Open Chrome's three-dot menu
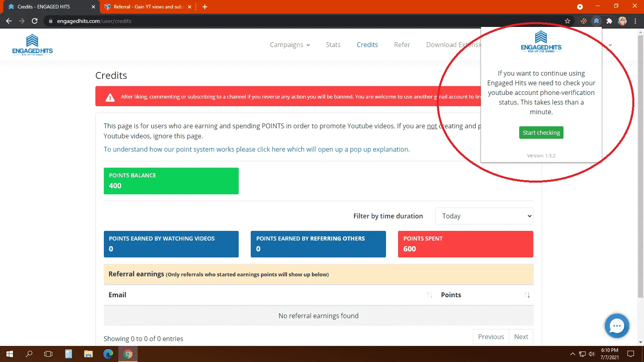Screen dimensions: 644x362 [636, 21]
